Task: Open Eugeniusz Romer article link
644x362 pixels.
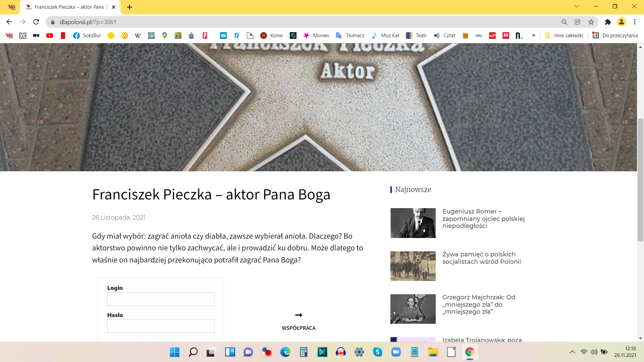Action: 483,219
